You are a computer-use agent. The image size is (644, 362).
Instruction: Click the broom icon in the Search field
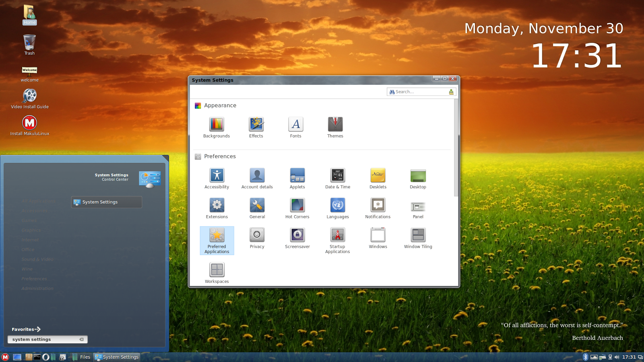click(x=451, y=92)
